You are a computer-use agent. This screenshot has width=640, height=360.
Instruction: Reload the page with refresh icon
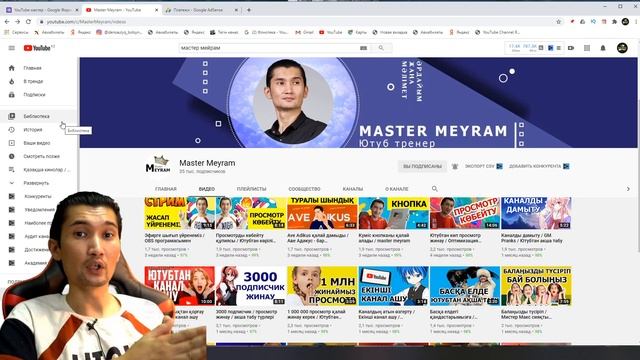(x=28, y=22)
